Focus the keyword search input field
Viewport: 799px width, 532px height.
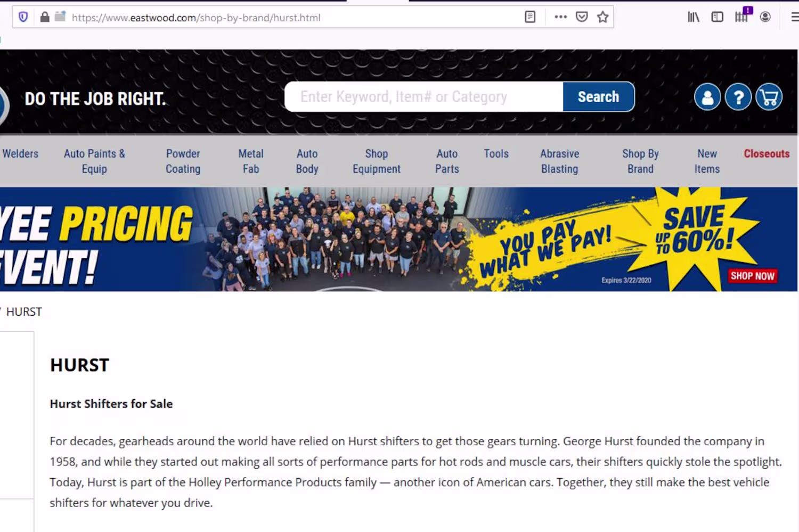click(x=423, y=97)
